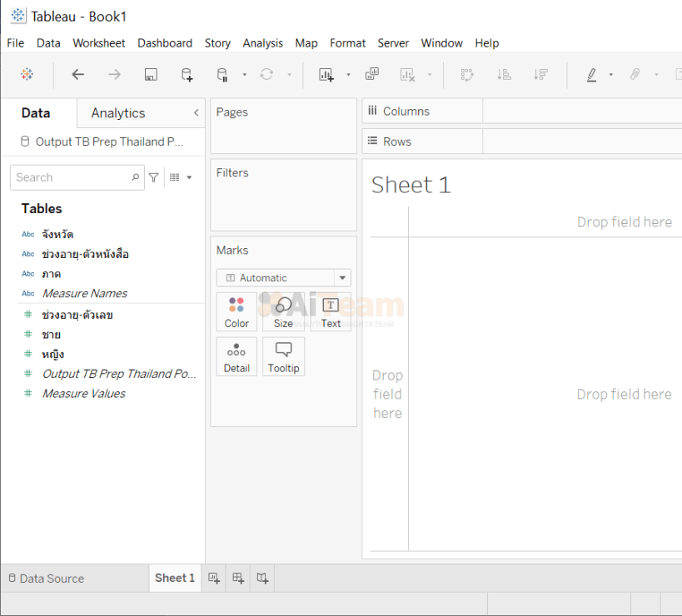Screen dimensions: 682x616
Task: Select the ภาค dimension field
Action: pyautogui.click(x=52, y=275)
